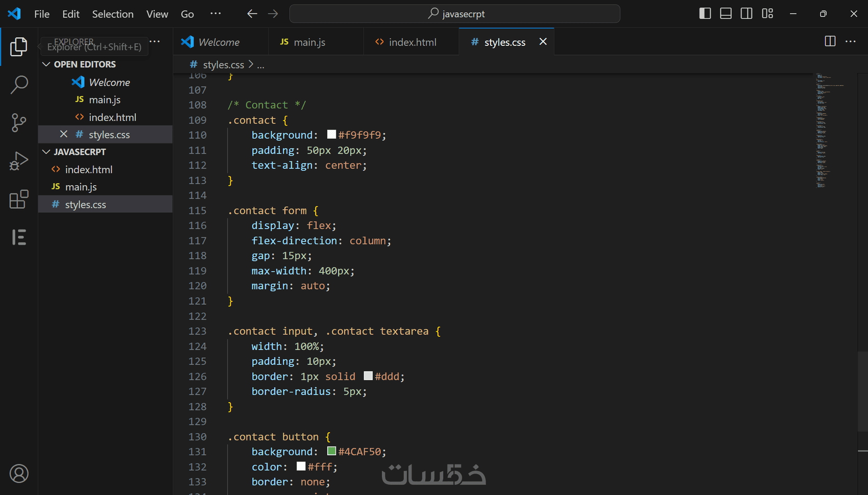Expand the hidden menus ellipsis in menu bar
868x495 pixels.
215,14
